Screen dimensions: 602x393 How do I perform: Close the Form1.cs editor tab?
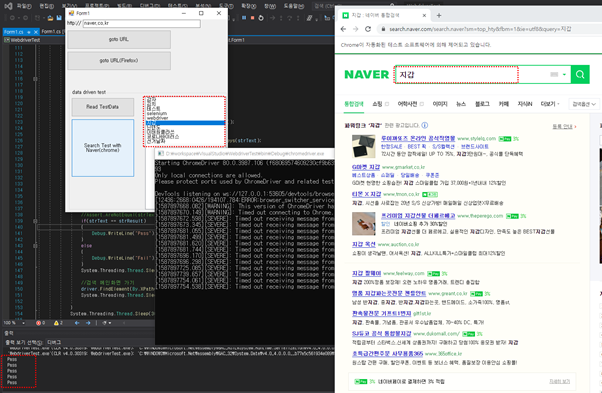click(36, 32)
